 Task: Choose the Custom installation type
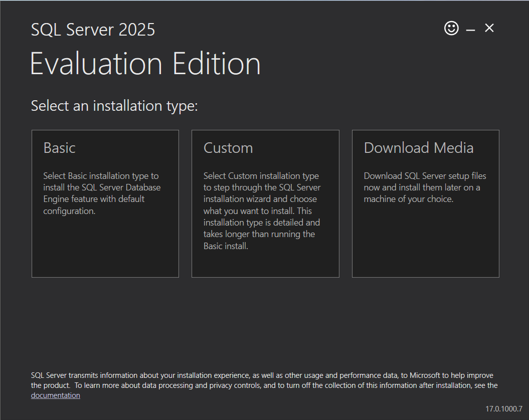coord(265,203)
